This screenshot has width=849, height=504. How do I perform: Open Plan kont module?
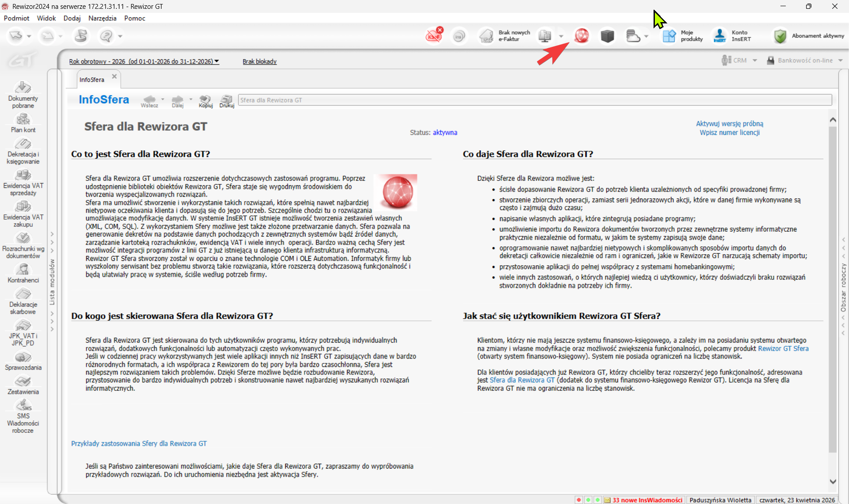tap(23, 123)
